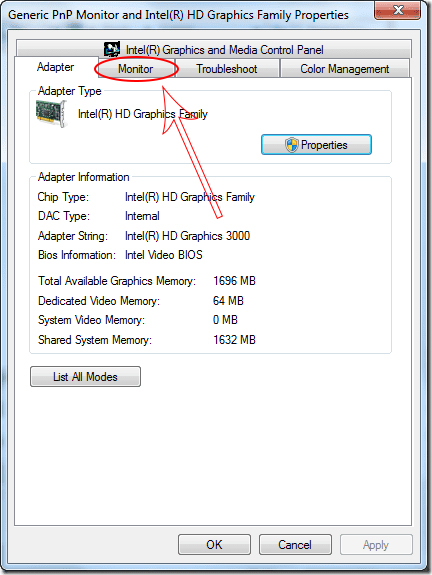Close the Properties dialog with the X button

coord(397,10)
